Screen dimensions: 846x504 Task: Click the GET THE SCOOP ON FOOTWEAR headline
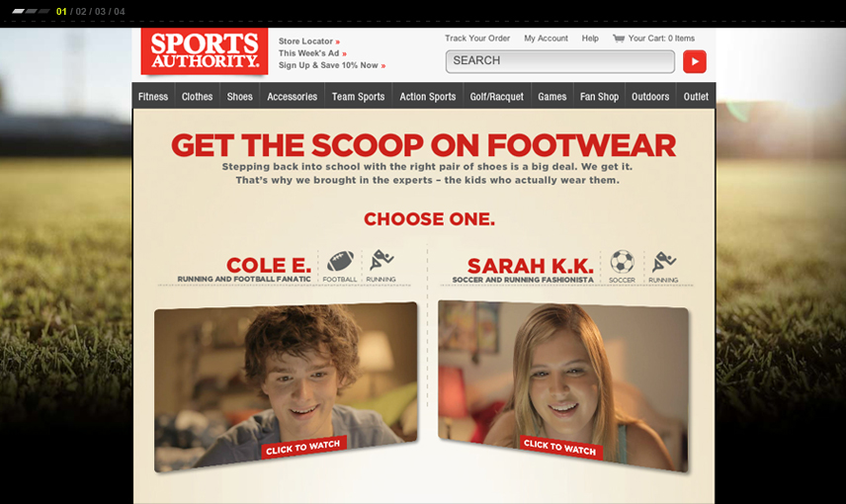[424, 145]
